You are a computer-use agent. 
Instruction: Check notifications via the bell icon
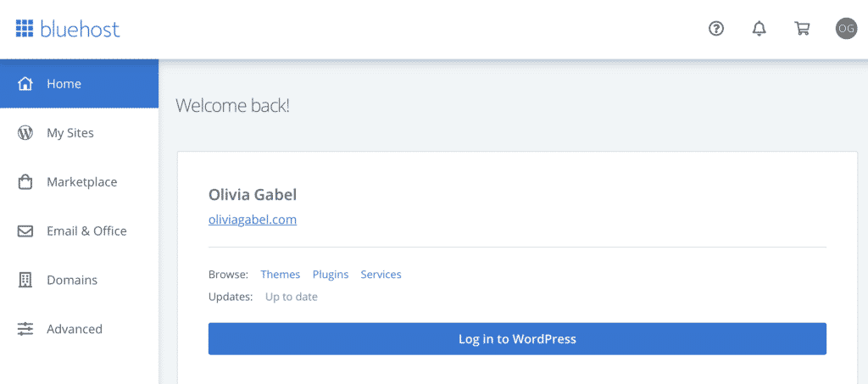point(759,28)
